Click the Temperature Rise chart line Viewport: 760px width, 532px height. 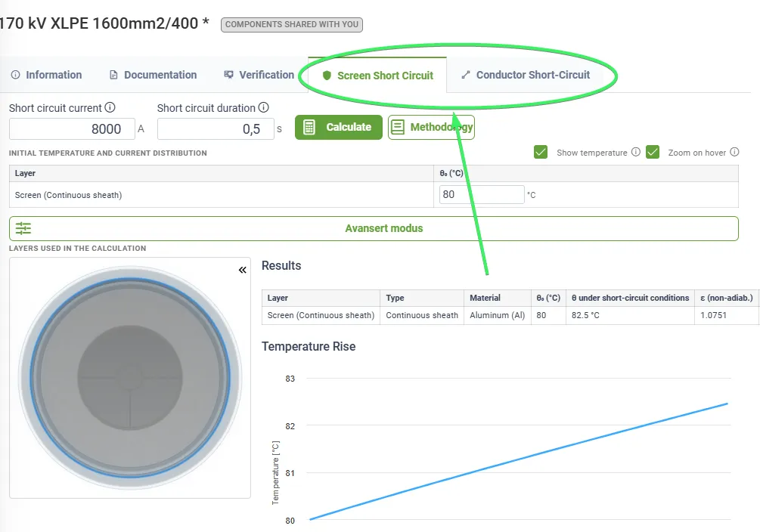pos(519,461)
